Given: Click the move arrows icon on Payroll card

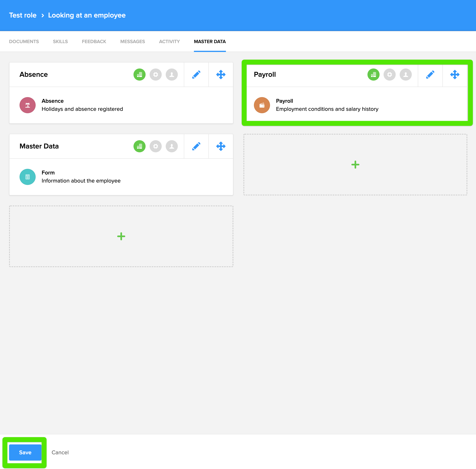Looking at the screenshot, I should point(455,74).
